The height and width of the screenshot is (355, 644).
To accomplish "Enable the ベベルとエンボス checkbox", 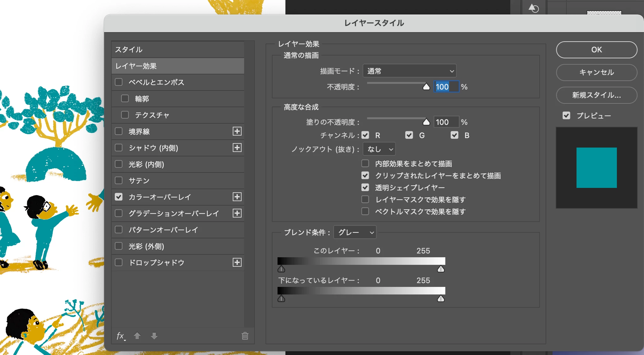I will point(119,82).
